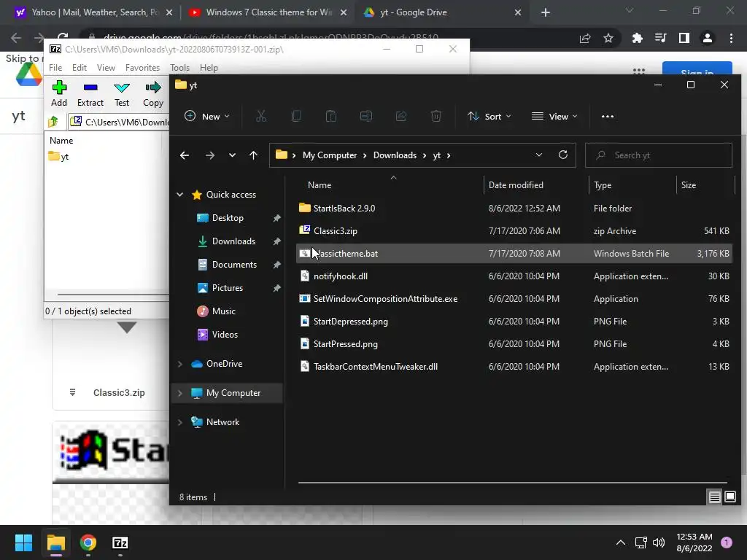Go up one folder level in Explorer
Image resolution: width=747 pixels, height=560 pixels.
click(253, 155)
